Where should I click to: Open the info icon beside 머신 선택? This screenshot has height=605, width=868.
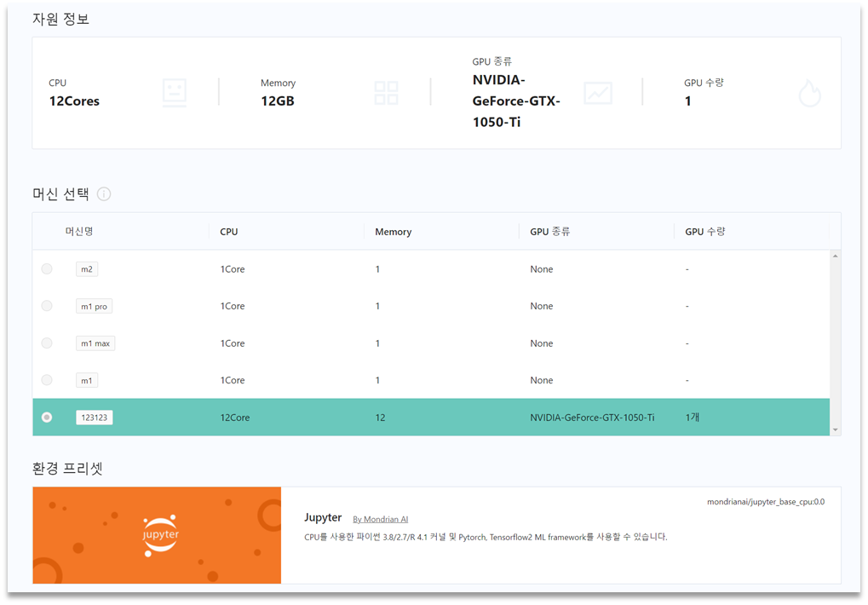coord(104,194)
